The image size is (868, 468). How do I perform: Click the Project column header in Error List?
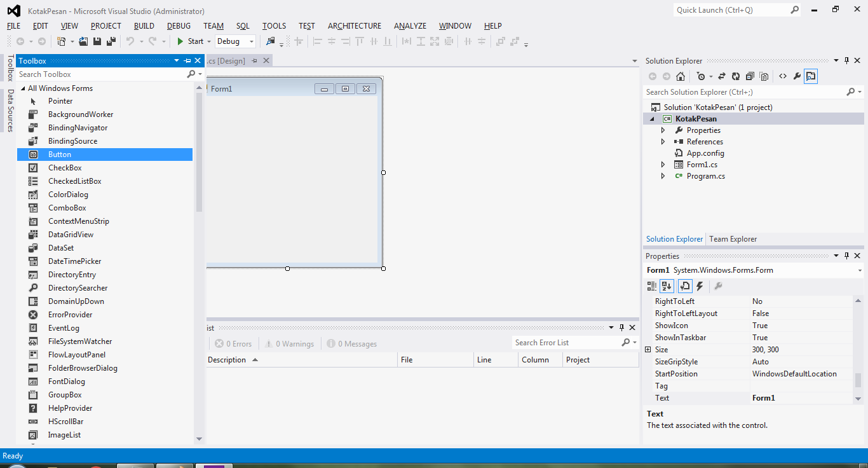tap(600, 360)
